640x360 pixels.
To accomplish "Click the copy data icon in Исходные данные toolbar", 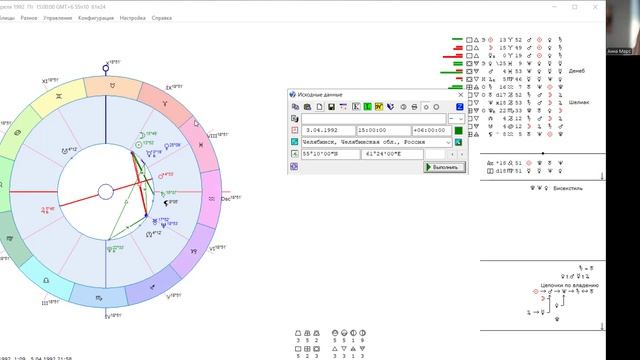I will [295, 107].
